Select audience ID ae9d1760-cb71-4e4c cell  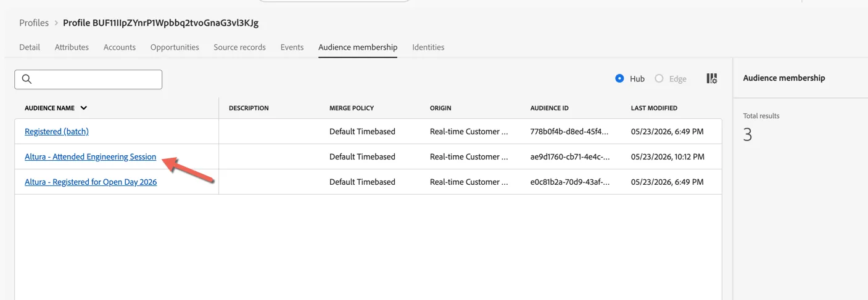[570, 156]
